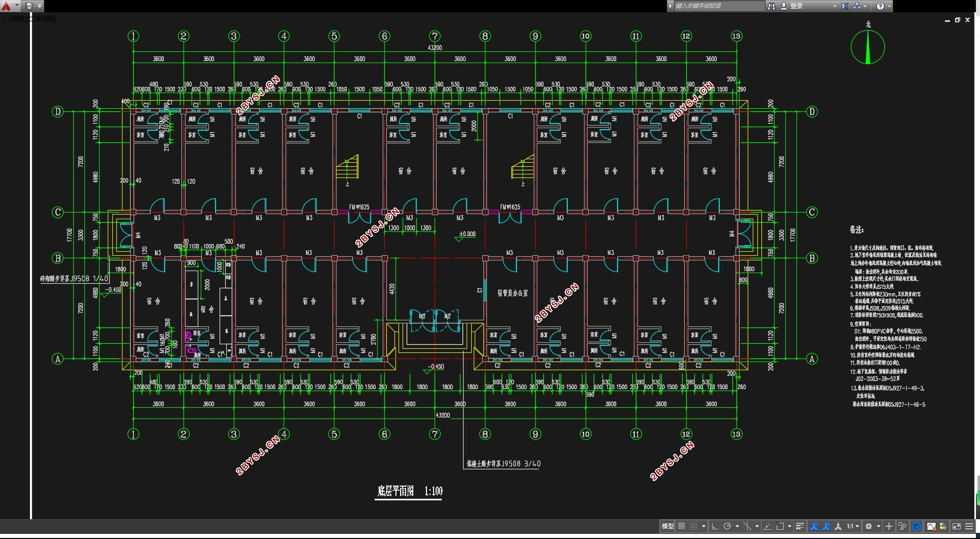Click the Save As quick access icon
The height and width of the screenshot is (539, 980).
pyautogui.click(x=29, y=6)
